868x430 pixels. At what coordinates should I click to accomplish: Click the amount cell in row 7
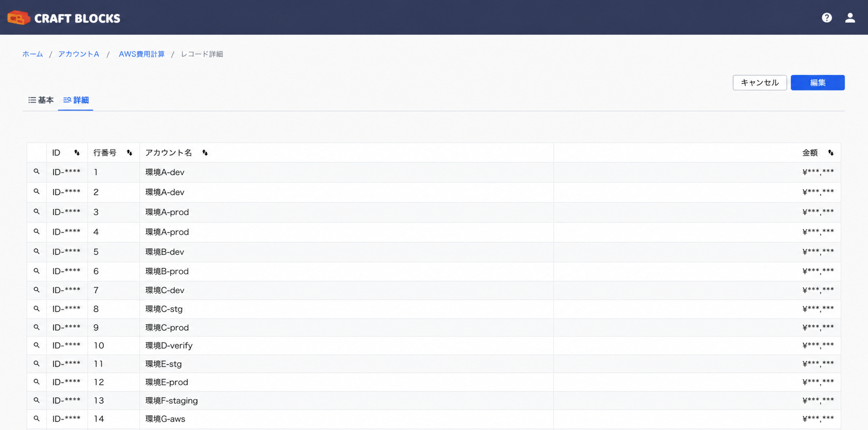click(697, 290)
